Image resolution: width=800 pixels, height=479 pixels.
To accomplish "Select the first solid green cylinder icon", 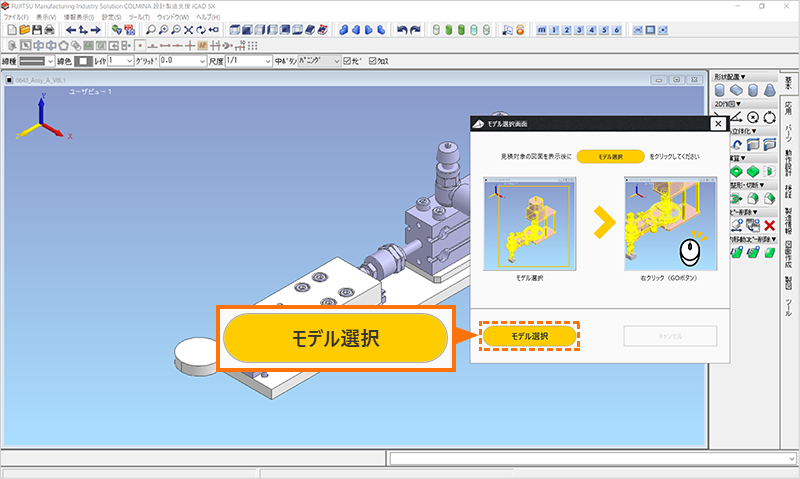I will point(449,30).
